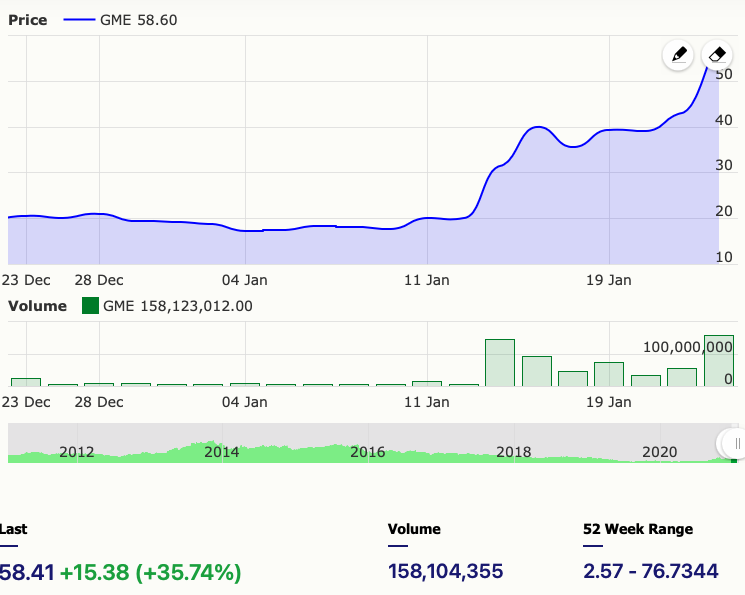
Task: Click the tallest volume bar before 19 Jan
Action: (x=500, y=363)
